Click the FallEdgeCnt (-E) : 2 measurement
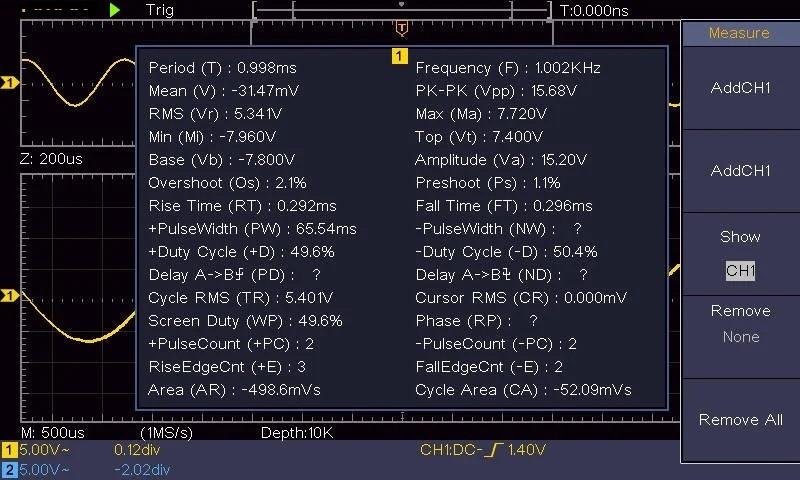Viewport: 800px width, 480px height. pyautogui.click(x=489, y=367)
